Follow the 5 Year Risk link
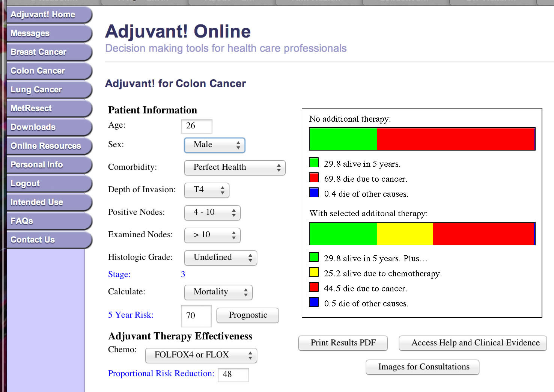Screen dimensions: 554x392 [x=131, y=315]
